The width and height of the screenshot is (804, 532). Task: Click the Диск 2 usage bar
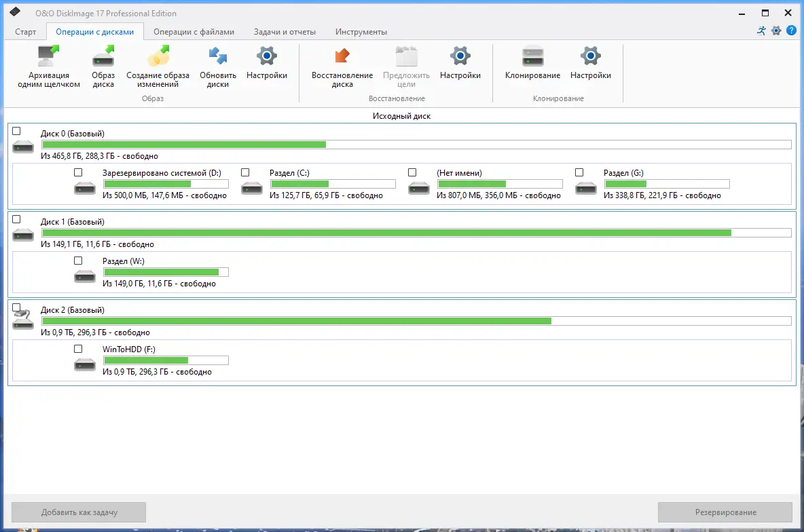(x=416, y=321)
